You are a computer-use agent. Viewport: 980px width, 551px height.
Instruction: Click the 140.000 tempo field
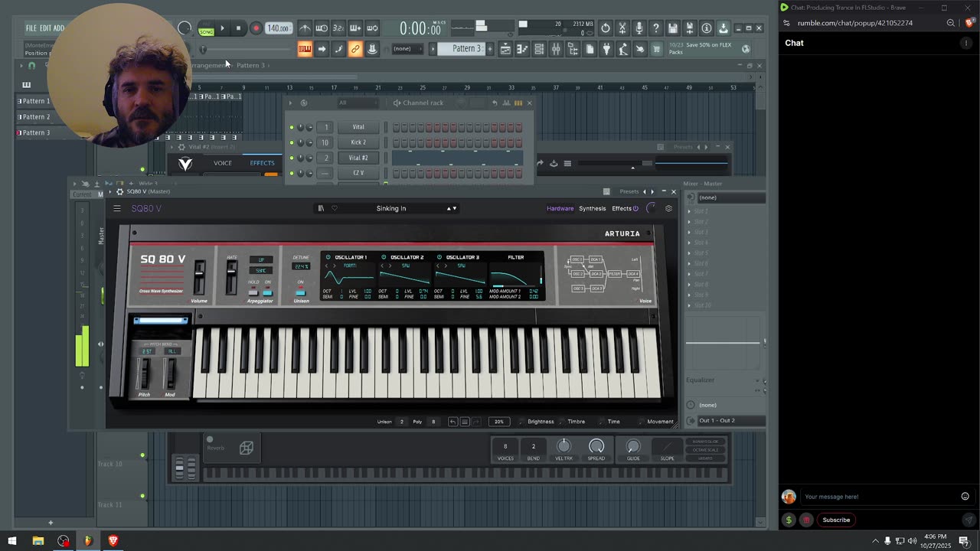277,28
